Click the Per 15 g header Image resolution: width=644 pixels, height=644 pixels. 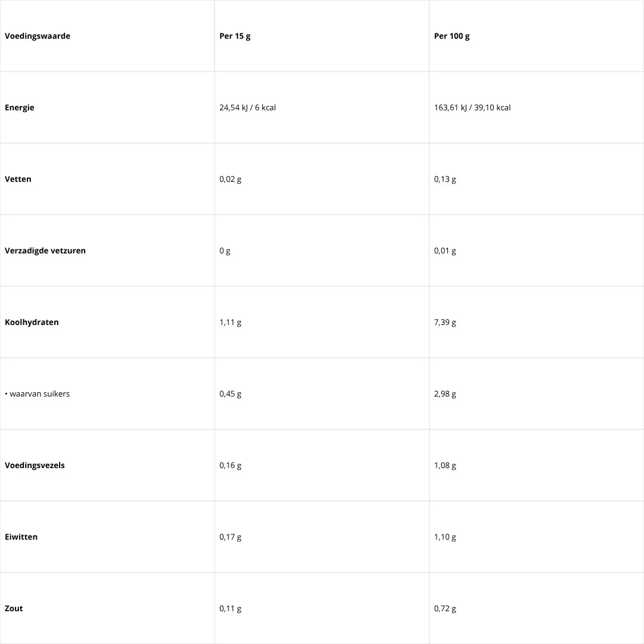(235, 36)
